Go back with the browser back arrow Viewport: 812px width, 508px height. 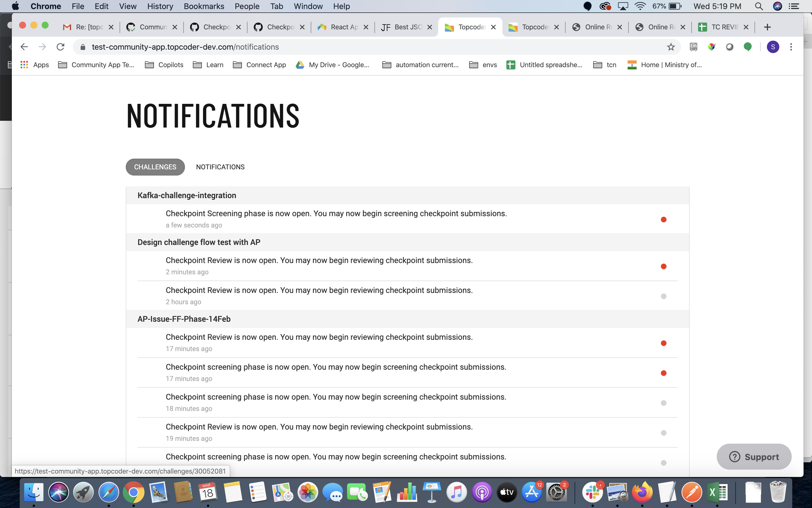24,47
